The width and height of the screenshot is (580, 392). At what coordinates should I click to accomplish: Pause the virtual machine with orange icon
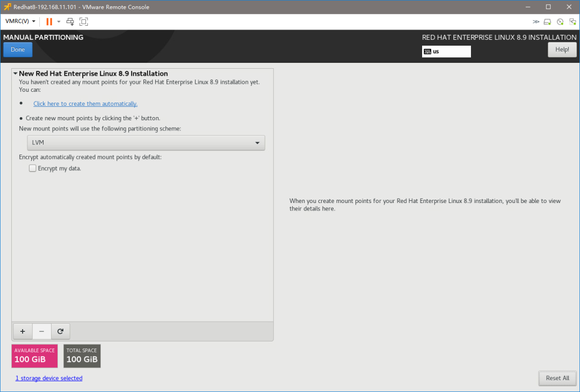(x=49, y=21)
